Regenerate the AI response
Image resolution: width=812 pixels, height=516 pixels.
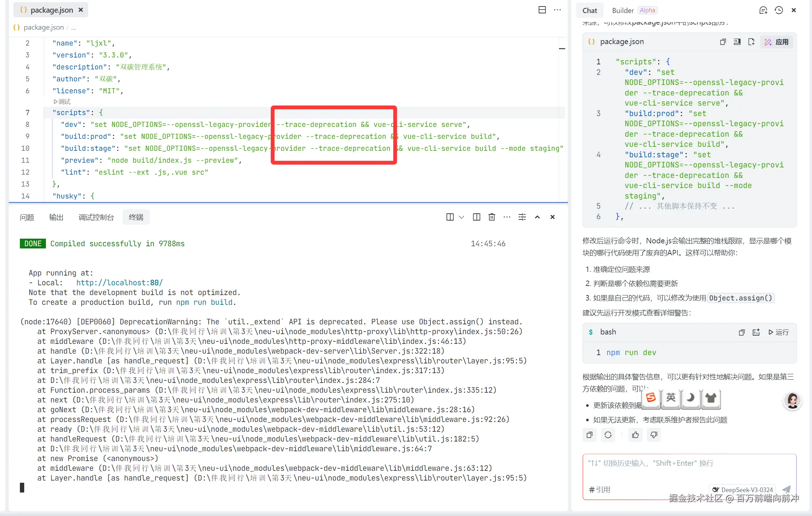608,435
